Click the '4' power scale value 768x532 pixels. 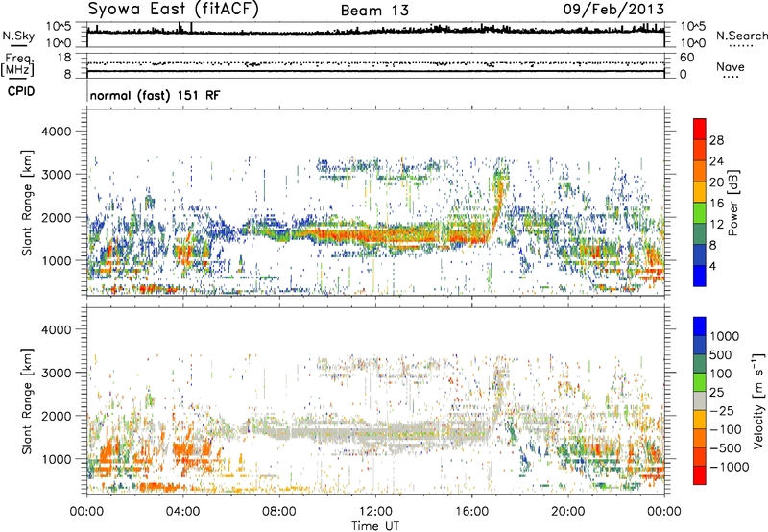coord(712,266)
